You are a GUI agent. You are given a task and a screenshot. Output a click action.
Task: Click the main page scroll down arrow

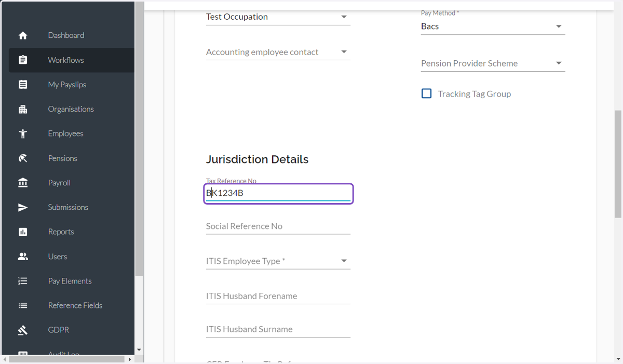[618, 359]
